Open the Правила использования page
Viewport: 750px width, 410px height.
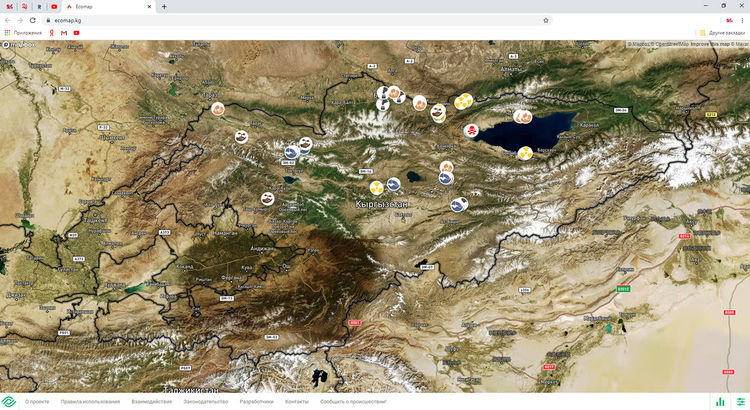[90, 401]
